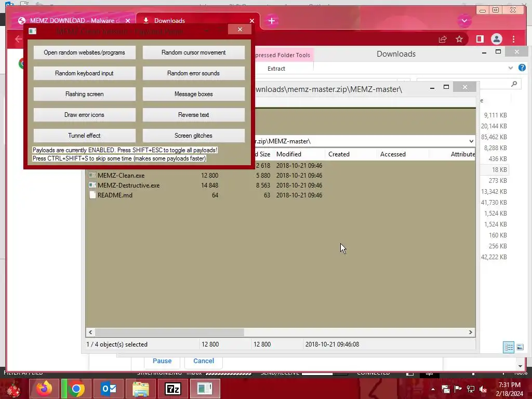
Task: Click Chrome share page icon
Action: tap(443, 39)
